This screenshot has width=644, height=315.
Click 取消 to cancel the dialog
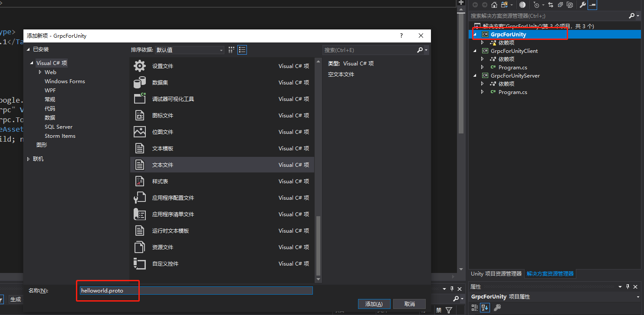point(409,304)
